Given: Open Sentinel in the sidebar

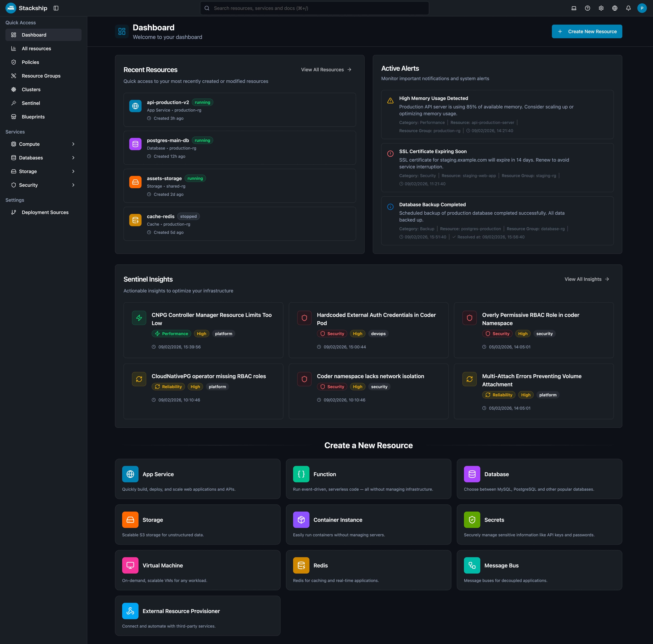Looking at the screenshot, I should [x=31, y=103].
